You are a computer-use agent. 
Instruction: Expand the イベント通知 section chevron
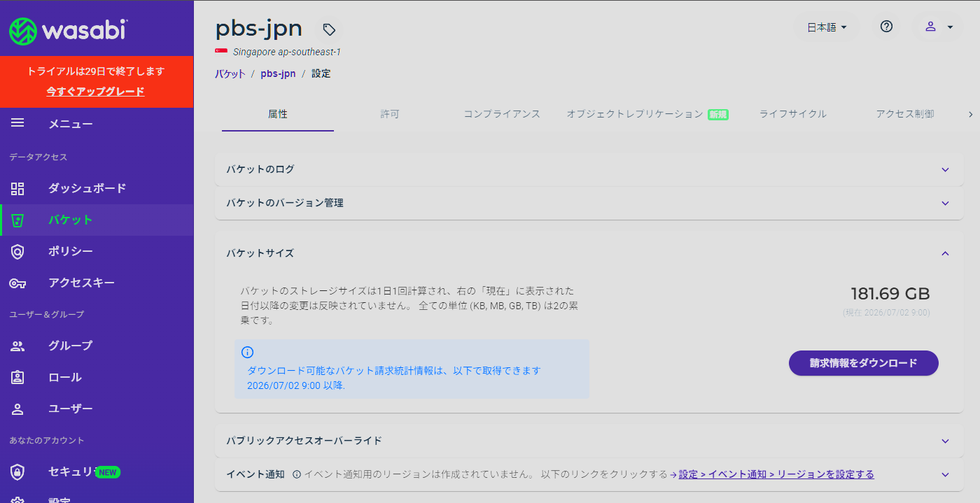click(x=945, y=475)
